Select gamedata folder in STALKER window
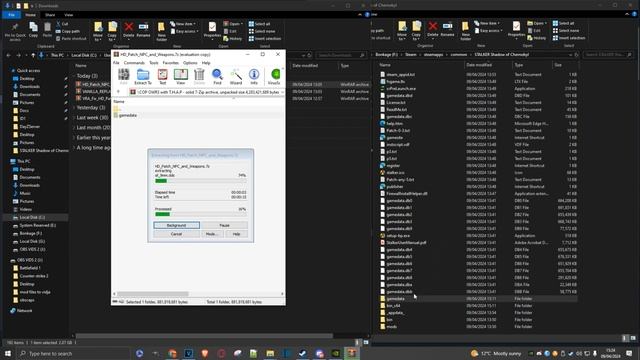The height and width of the screenshot is (360, 640). point(396,299)
